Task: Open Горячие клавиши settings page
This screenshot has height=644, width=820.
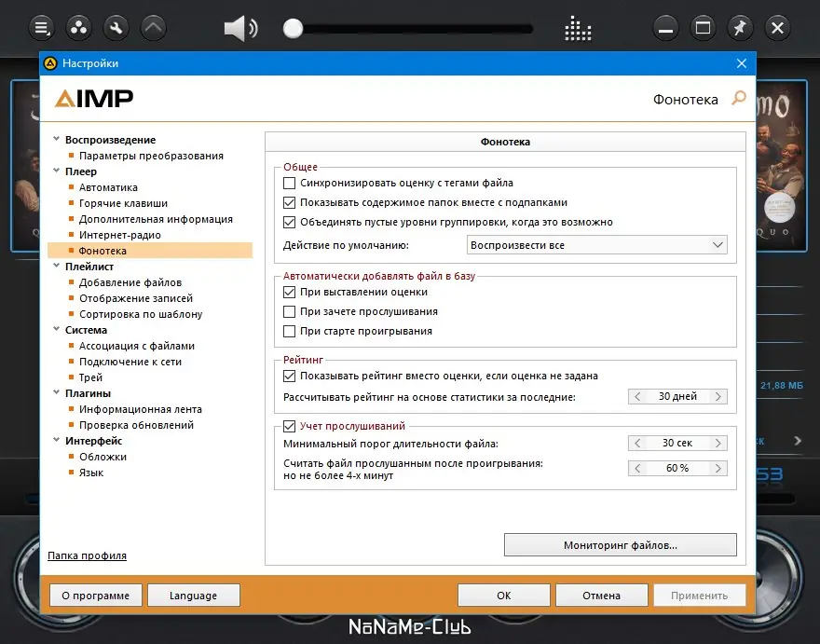Action: pyautogui.click(x=123, y=203)
